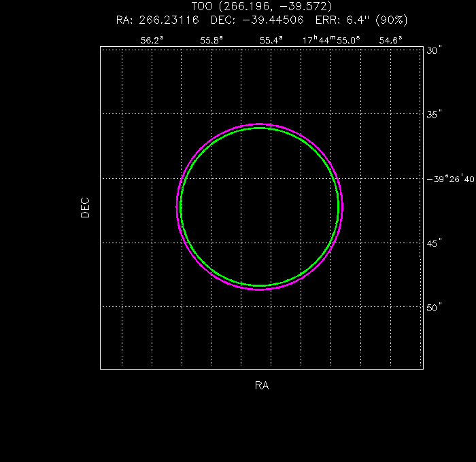Click the '35"' declination tick label
This screenshot has height=462, width=476.
click(434, 114)
